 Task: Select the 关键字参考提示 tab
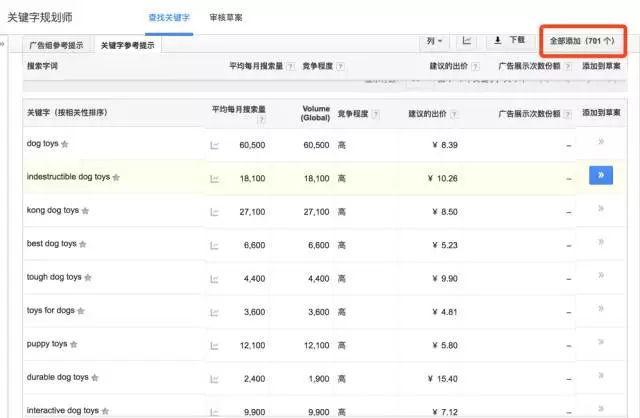[x=127, y=45]
